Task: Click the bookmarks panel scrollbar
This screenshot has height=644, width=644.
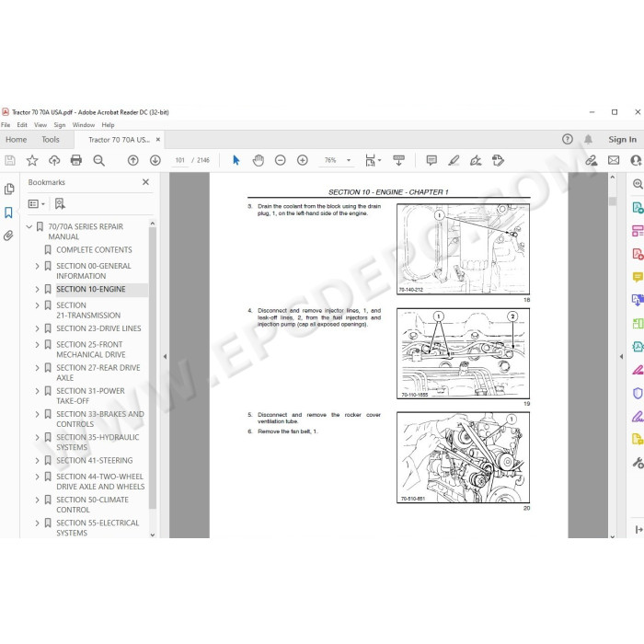Action: pyautogui.click(x=153, y=368)
